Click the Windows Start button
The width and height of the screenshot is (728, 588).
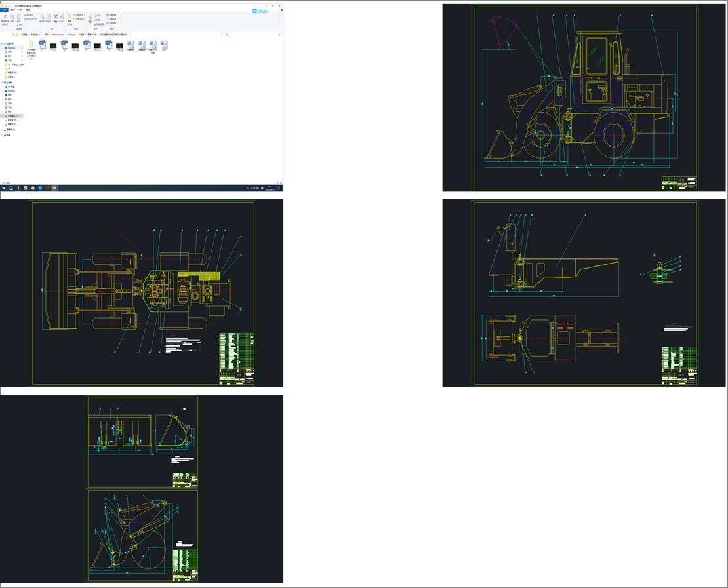click(x=3, y=188)
